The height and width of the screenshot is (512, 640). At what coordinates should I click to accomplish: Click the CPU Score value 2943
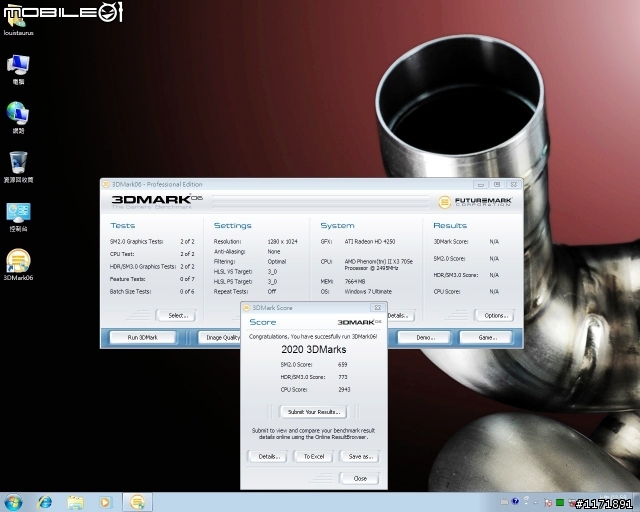pyautogui.click(x=344, y=390)
